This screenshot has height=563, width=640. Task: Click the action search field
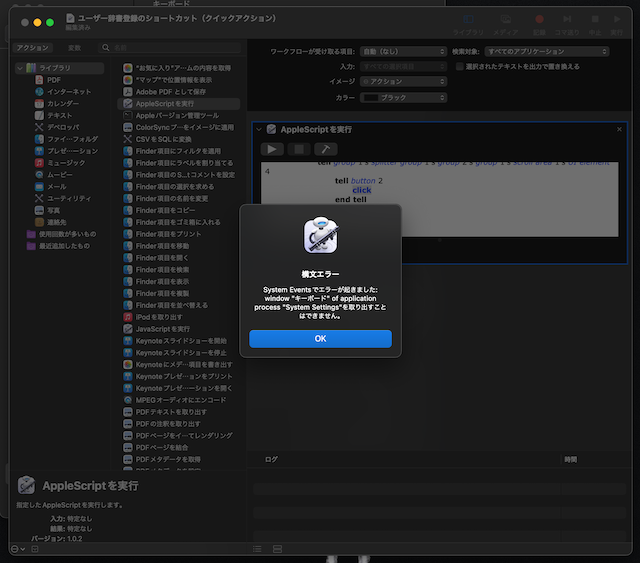[170, 47]
